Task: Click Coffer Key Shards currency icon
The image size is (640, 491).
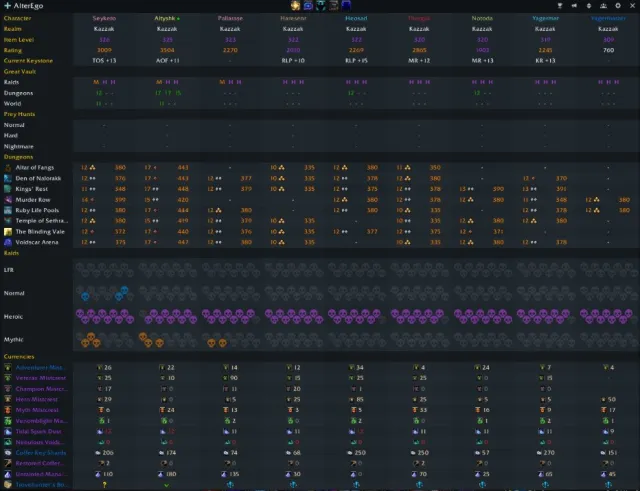Action: [8, 453]
